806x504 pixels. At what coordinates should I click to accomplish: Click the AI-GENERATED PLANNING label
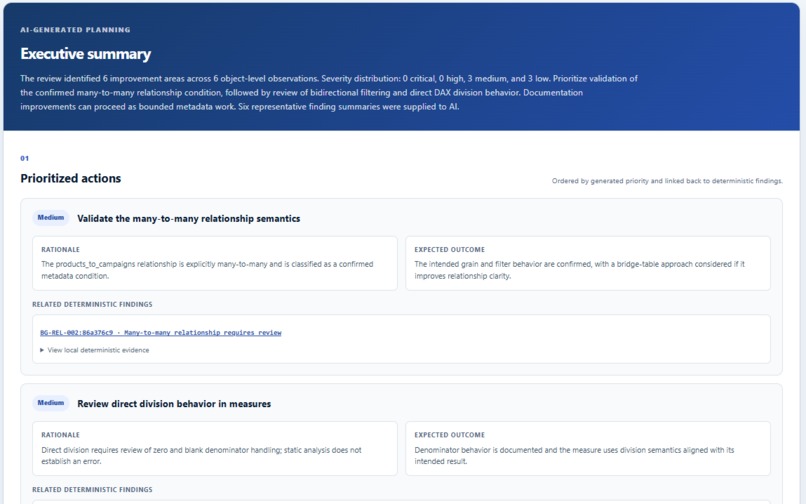[75, 30]
